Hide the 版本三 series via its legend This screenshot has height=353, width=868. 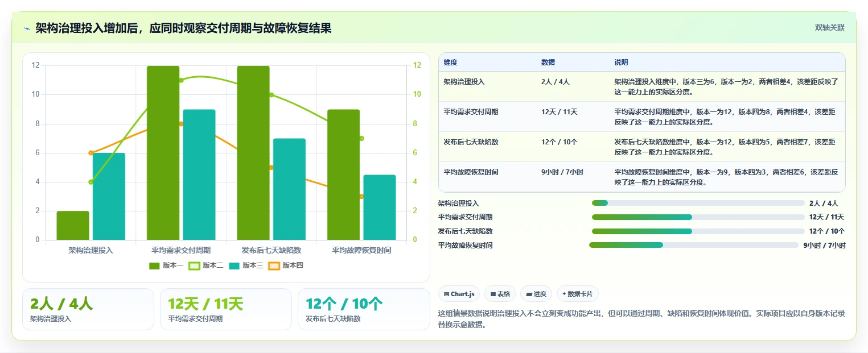pos(246,265)
